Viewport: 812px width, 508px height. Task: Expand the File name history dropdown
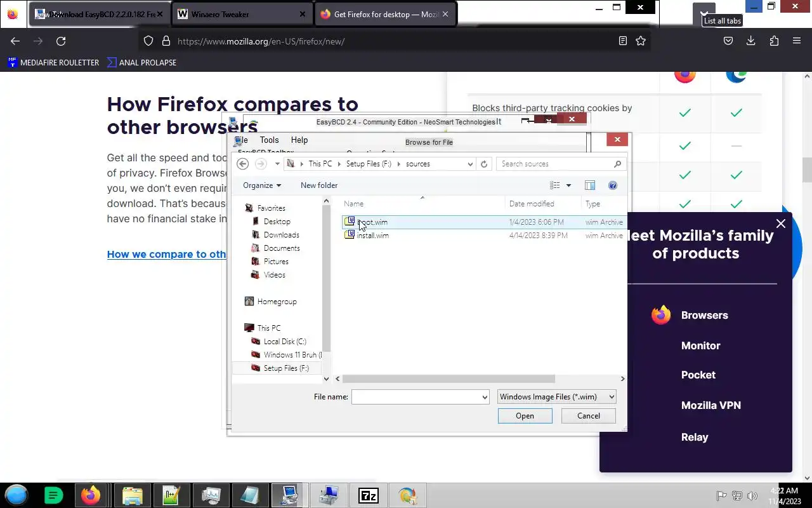(485, 397)
